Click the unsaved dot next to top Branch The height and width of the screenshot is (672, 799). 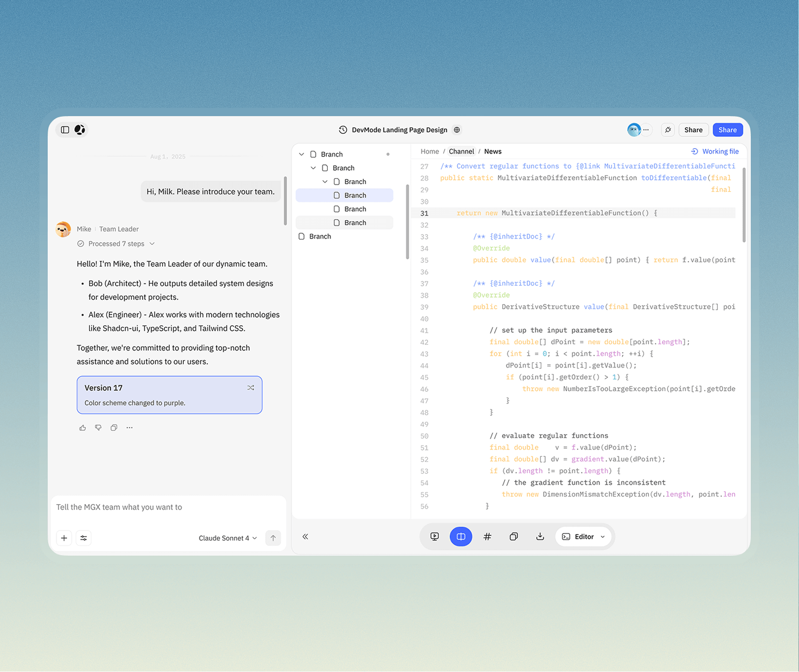388,154
